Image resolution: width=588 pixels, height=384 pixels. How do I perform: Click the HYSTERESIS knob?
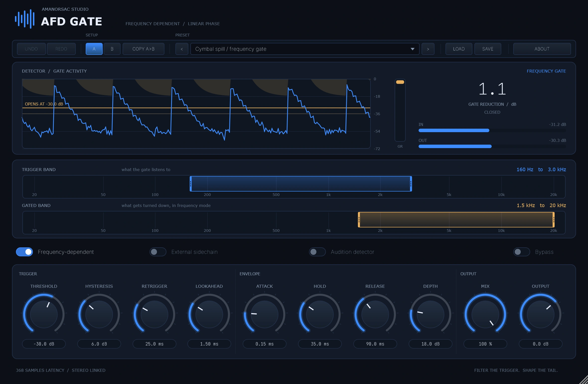pos(99,314)
